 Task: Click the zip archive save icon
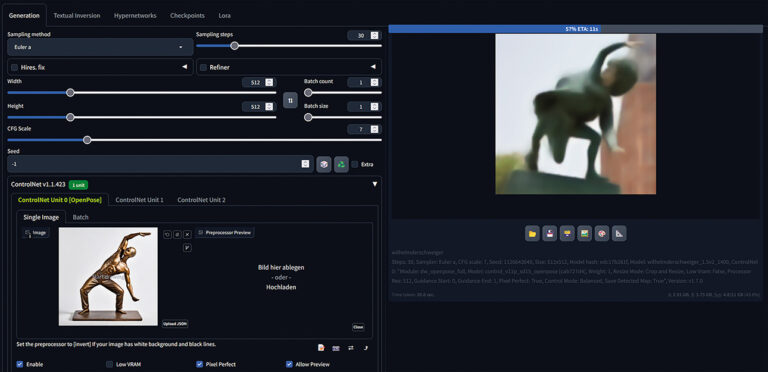pyautogui.click(x=567, y=233)
